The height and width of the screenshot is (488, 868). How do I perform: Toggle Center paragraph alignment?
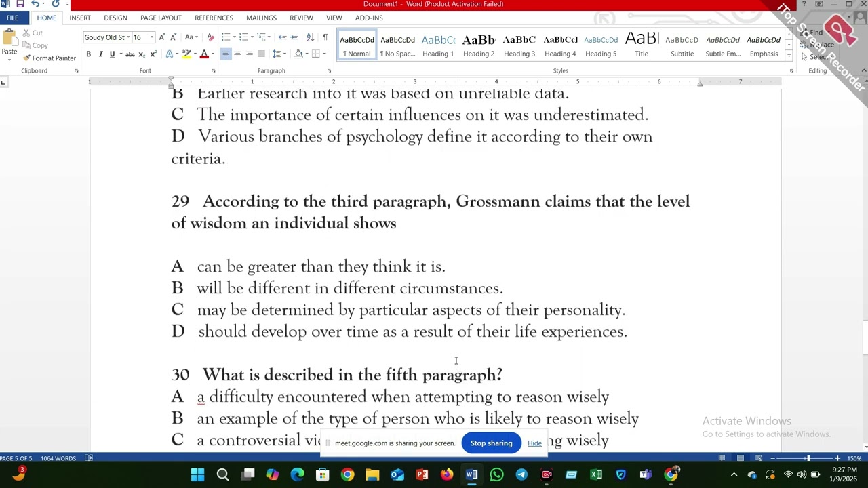[237, 54]
